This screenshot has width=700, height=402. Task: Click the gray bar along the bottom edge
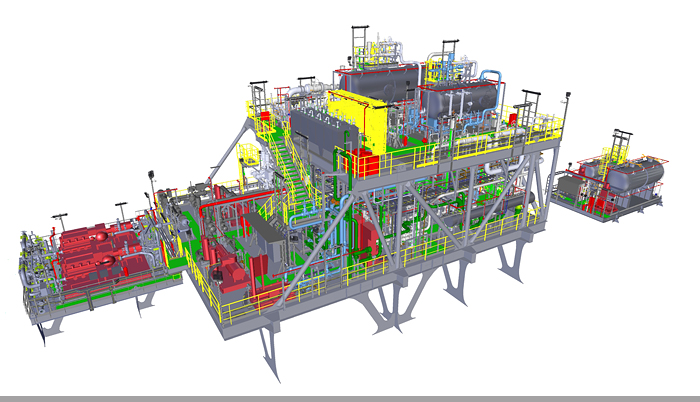(350, 398)
